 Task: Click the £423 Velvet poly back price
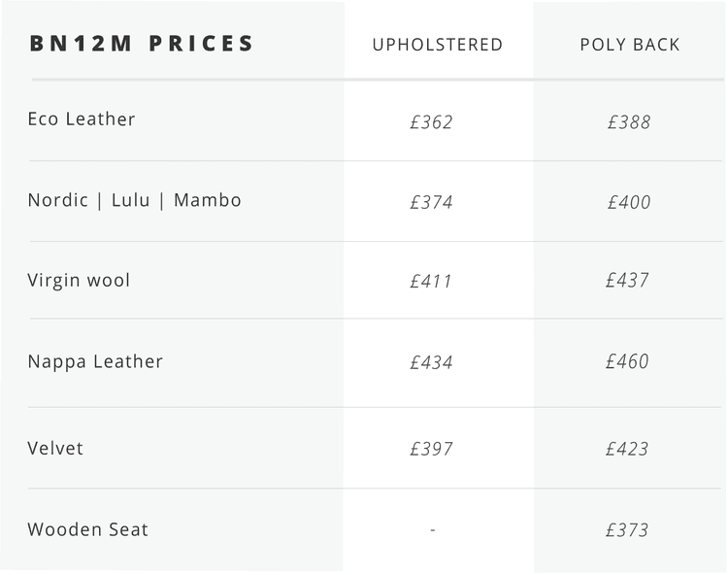point(627,449)
